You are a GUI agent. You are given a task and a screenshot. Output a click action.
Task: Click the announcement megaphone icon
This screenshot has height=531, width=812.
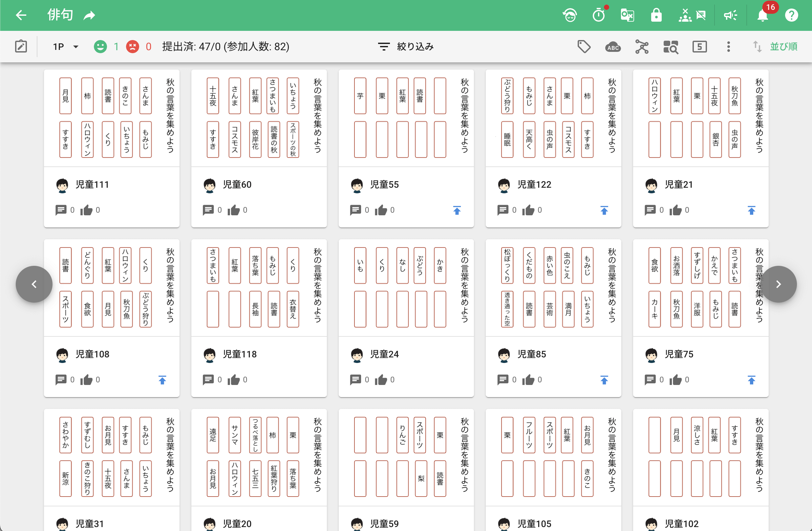(x=730, y=15)
